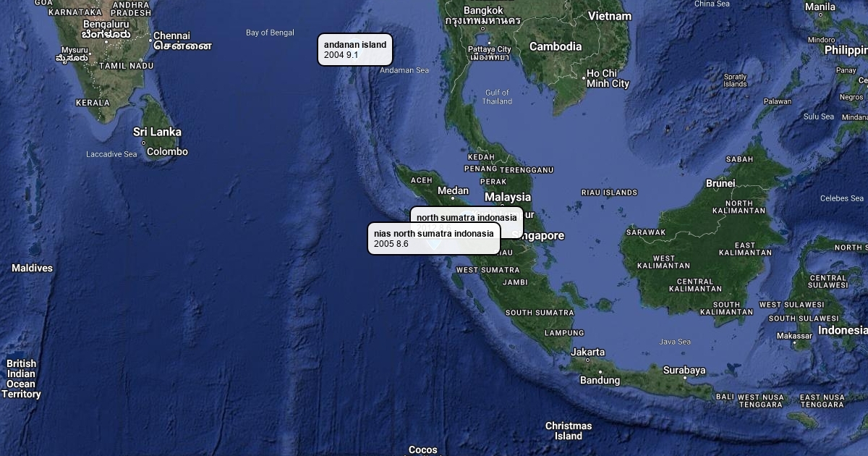The height and width of the screenshot is (456, 868).
Task: Click the Jakarta city label
Action: [x=587, y=352]
